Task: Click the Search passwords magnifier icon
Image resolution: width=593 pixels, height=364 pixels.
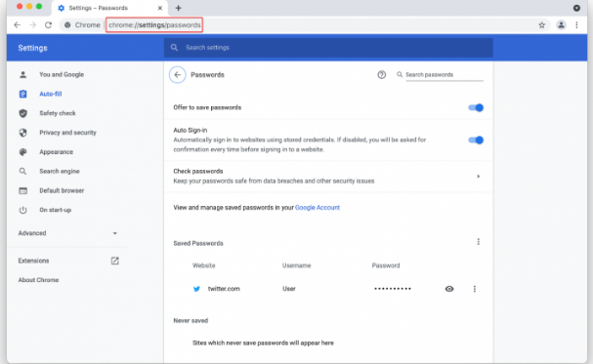Action: (400, 74)
